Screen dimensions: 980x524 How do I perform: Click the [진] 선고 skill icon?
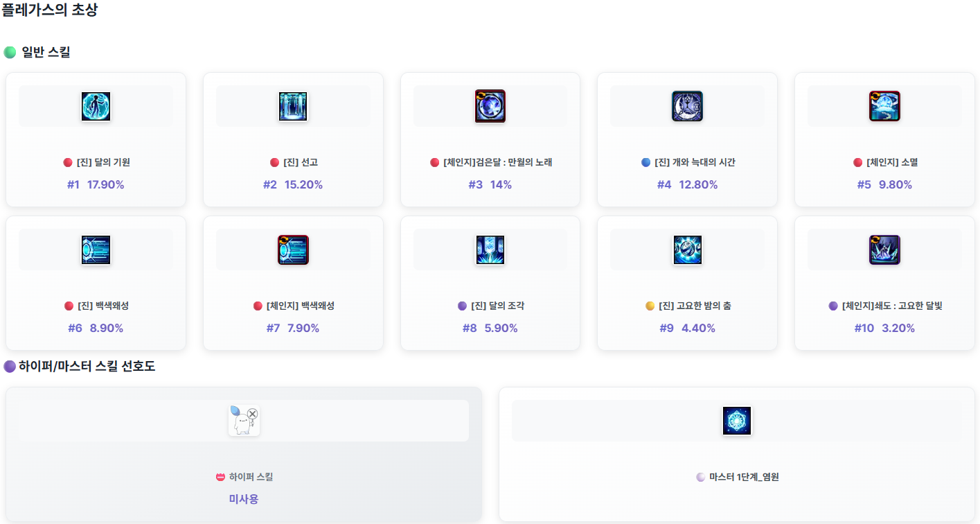click(293, 107)
